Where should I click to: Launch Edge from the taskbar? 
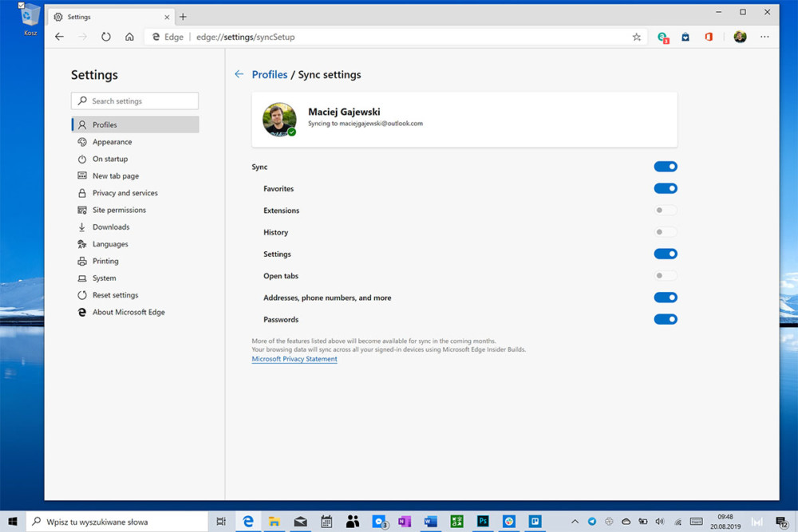coord(248,522)
